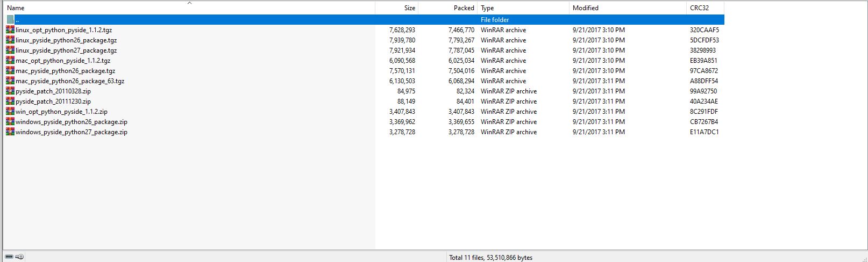Viewport: 868px width, 262px height.
Task: Click the drive icon in the status bar
Action: [9, 257]
